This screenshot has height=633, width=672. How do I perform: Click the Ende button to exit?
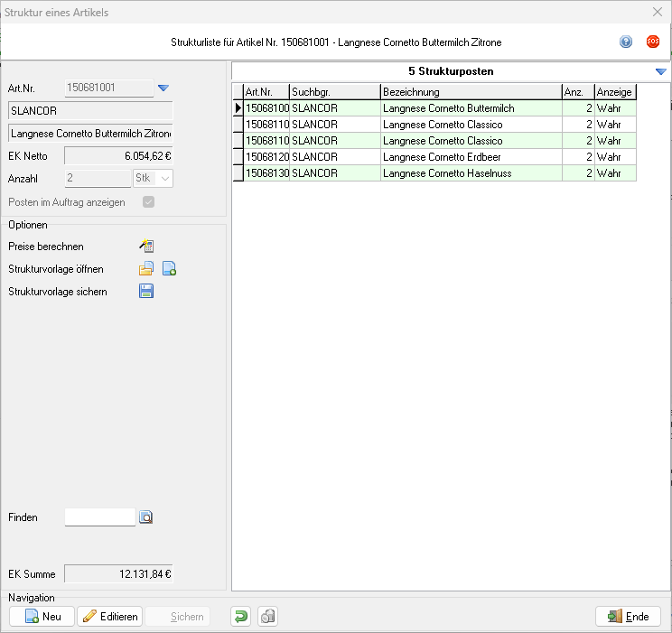628,617
